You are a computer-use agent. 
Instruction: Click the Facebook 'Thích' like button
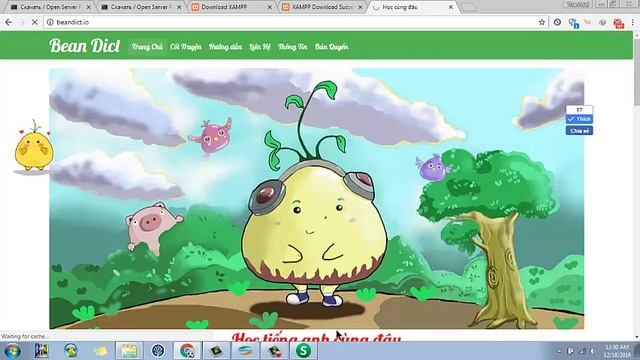579,119
